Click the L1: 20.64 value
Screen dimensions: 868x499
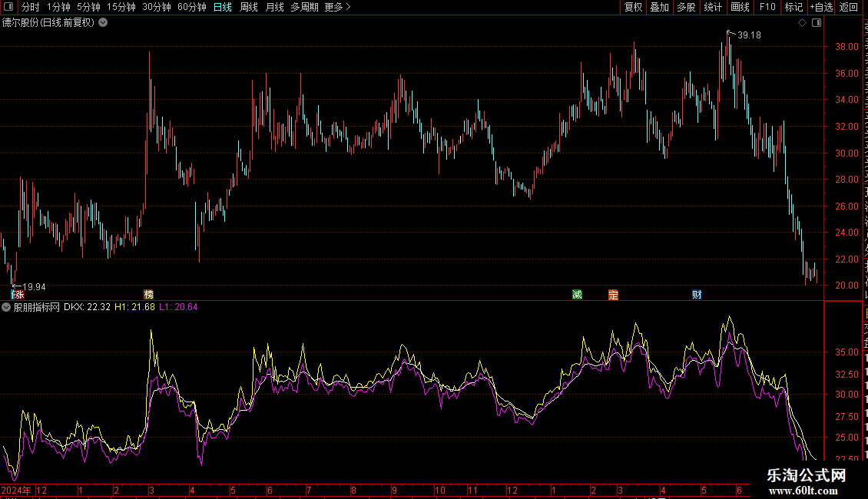178,307
